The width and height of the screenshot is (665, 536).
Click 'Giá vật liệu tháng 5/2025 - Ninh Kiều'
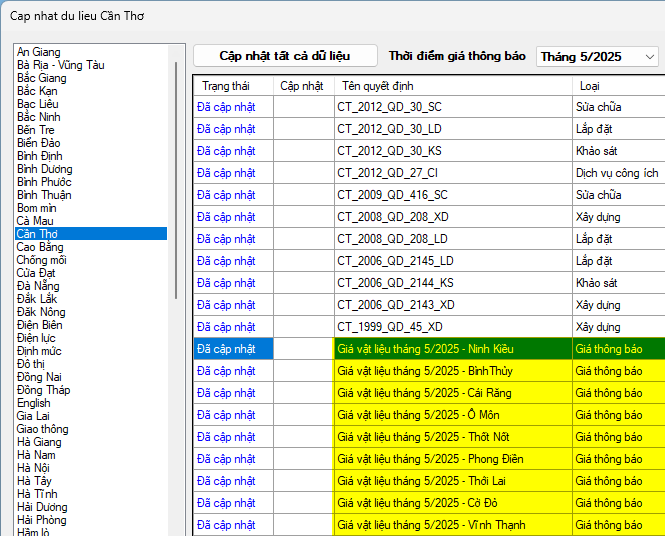point(453,349)
